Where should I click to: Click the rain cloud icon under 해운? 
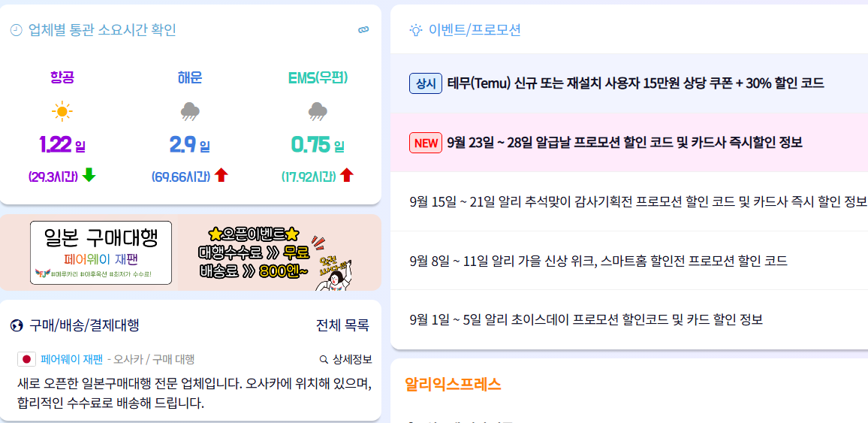point(190,112)
